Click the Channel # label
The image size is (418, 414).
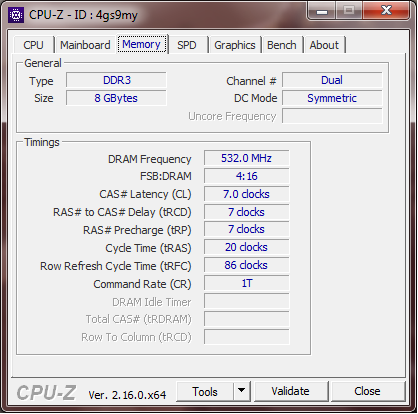point(251,81)
